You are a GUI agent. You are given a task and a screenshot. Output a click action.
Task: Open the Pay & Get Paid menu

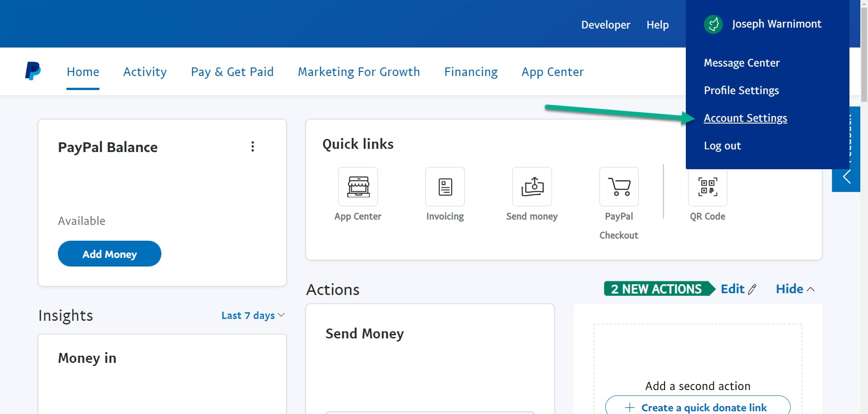(x=232, y=72)
